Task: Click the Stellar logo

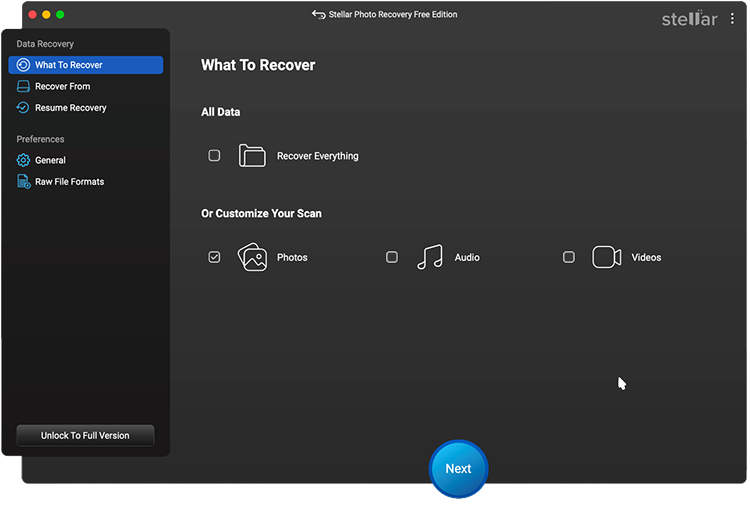Action: 689,19
